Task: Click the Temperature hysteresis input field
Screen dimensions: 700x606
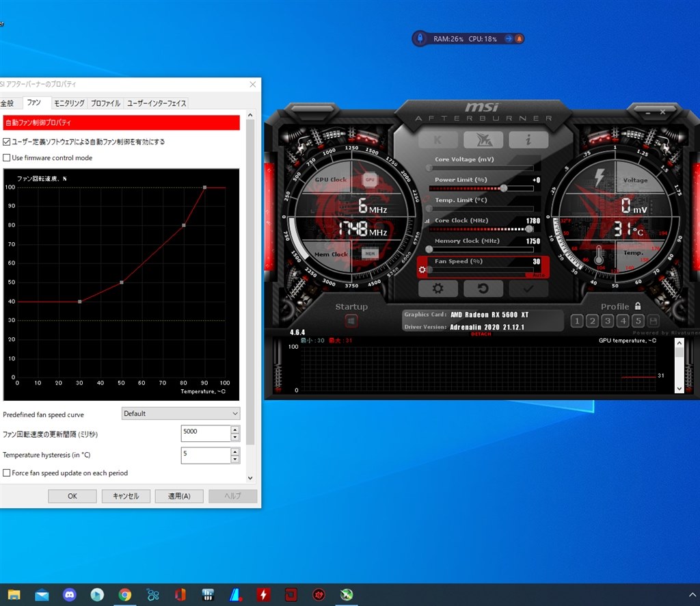Action: click(x=206, y=455)
